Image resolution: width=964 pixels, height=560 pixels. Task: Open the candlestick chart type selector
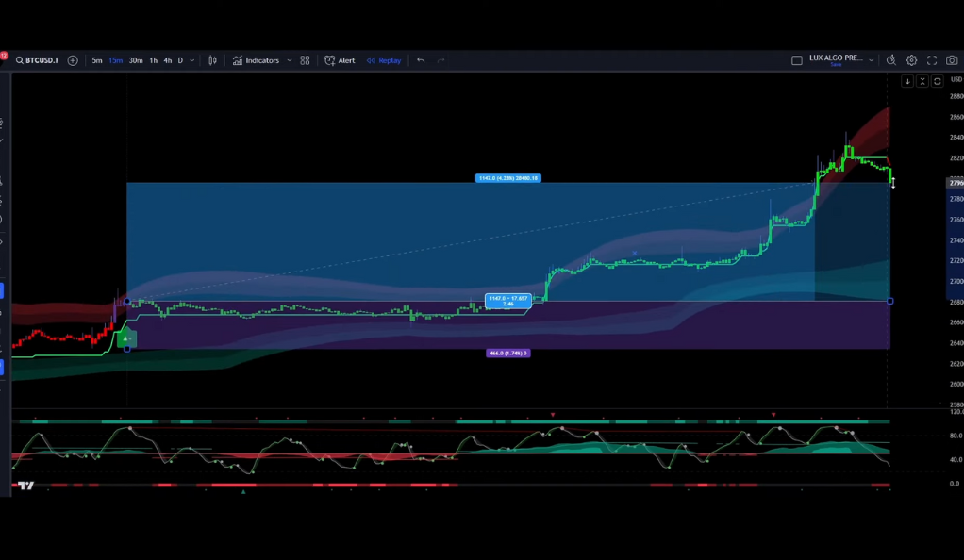[212, 60]
